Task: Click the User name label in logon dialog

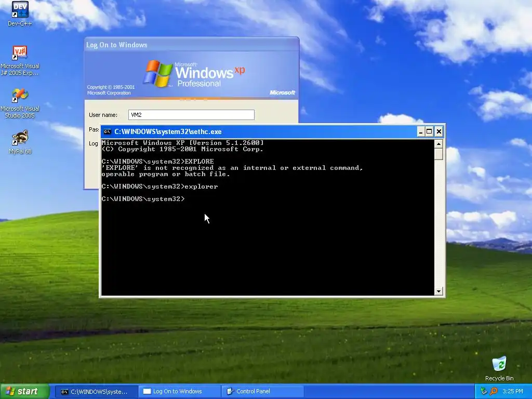Action: coord(103,115)
